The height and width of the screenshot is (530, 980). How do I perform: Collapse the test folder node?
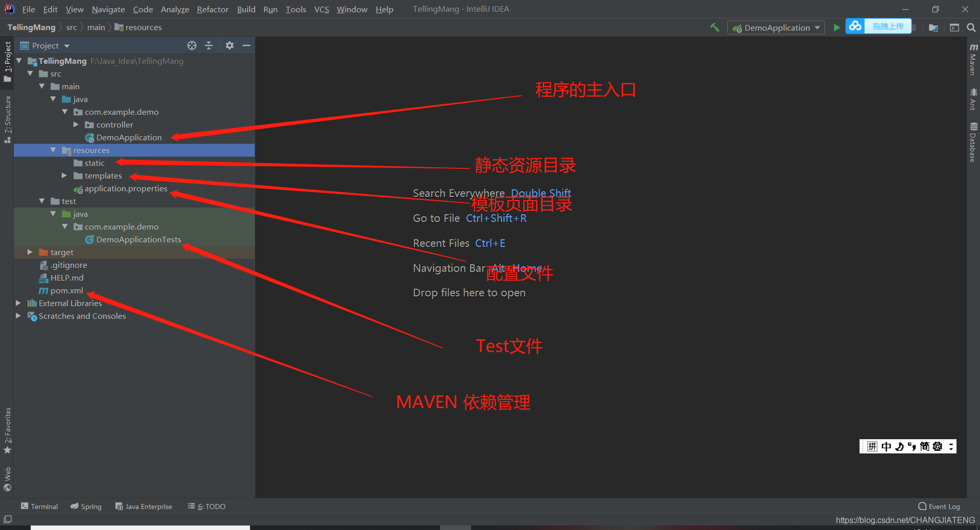point(42,201)
